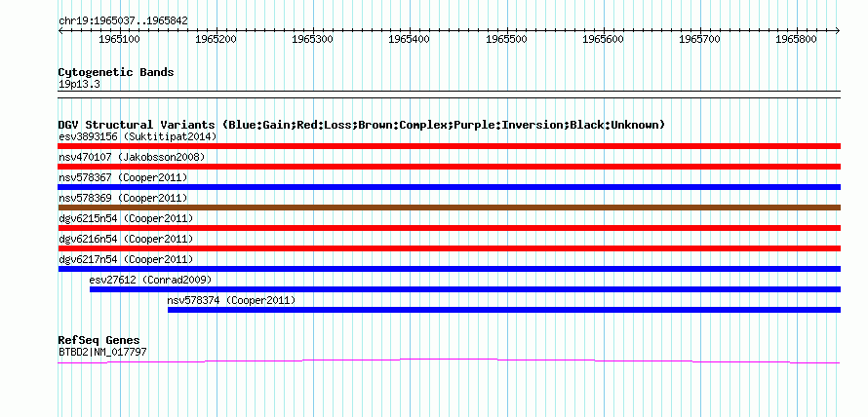Click the red dgv6215n54 loss bar
This screenshot has width=868, height=417.
[449, 228]
